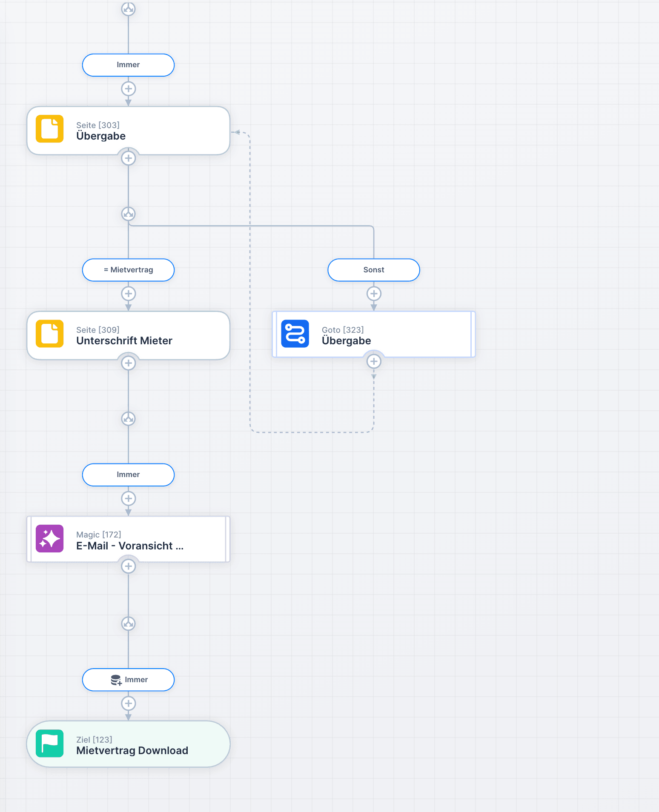Click database icon in Immer pill
Screen dimensions: 659x812
116,680
